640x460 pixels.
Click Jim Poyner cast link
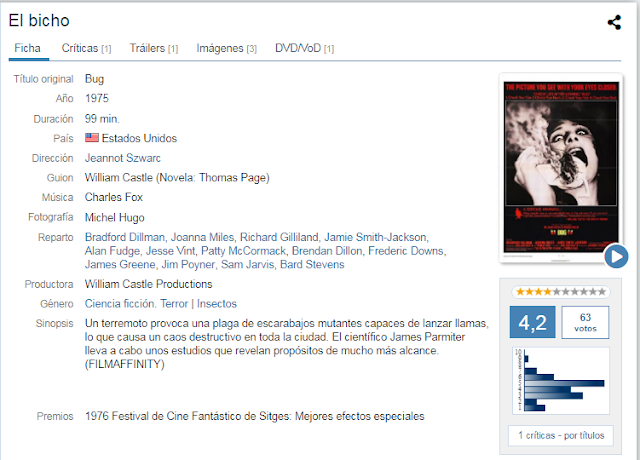click(188, 264)
